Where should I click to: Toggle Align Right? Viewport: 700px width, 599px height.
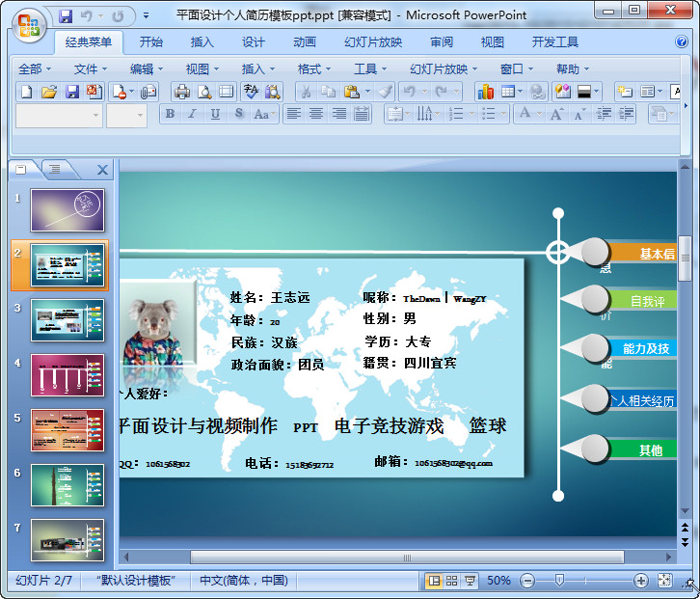(x=338, y=114)
